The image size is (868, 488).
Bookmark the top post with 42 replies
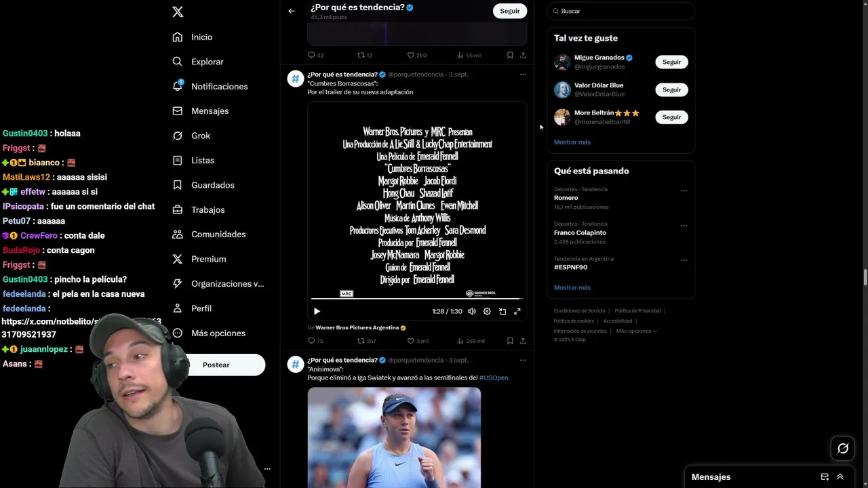pyautogui.click(x=510, y=55)
